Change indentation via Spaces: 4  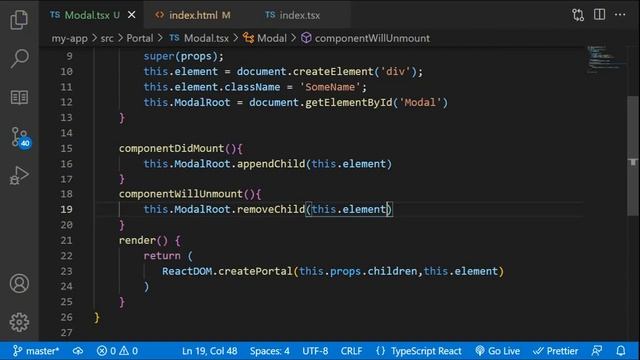pos(270,351)
